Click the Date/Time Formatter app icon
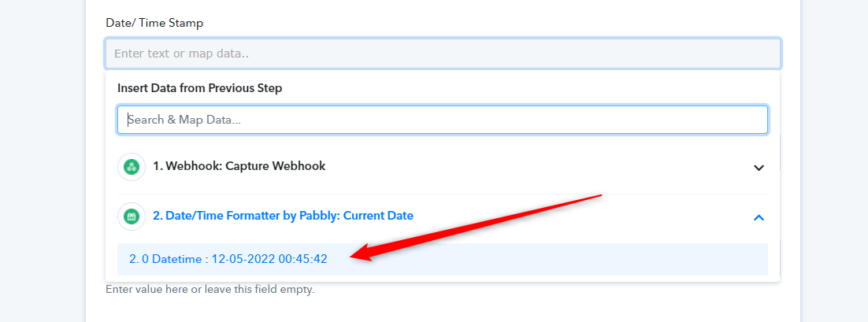Viewport: 868px width, 322px height. [132, 217]
